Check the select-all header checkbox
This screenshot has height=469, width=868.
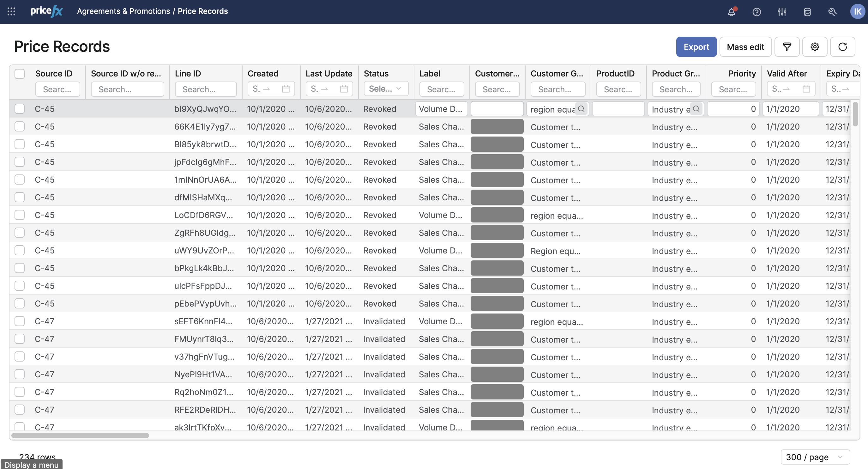coord(20,74)
